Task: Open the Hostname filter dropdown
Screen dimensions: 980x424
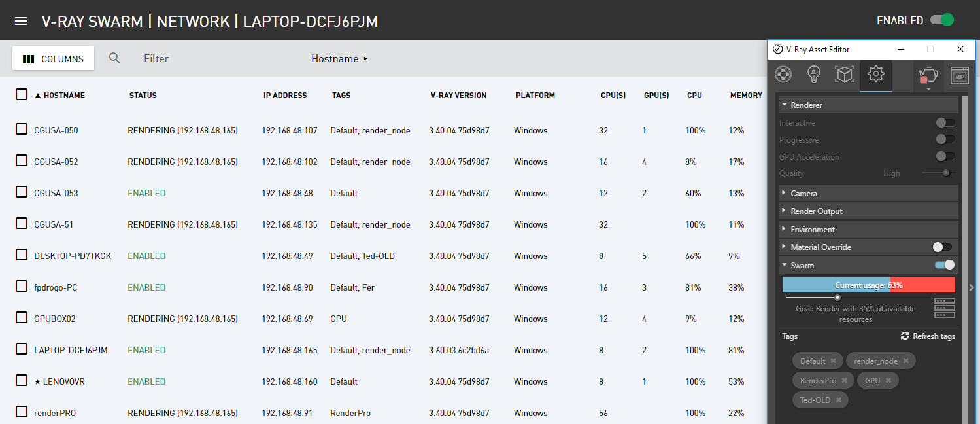Action: pyautogui.click(x=339, y=58)
